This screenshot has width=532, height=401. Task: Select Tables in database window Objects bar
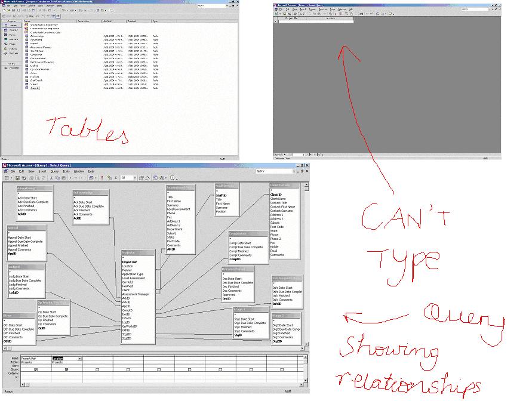pyautogui.click(x=11, y=26)
